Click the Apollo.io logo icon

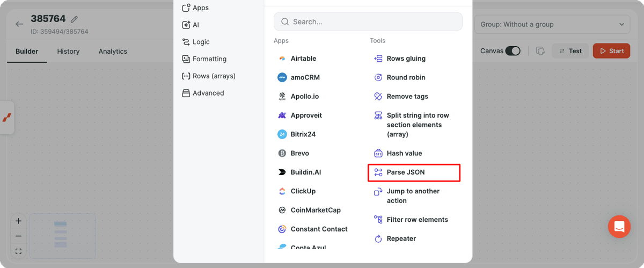(282, 97)
